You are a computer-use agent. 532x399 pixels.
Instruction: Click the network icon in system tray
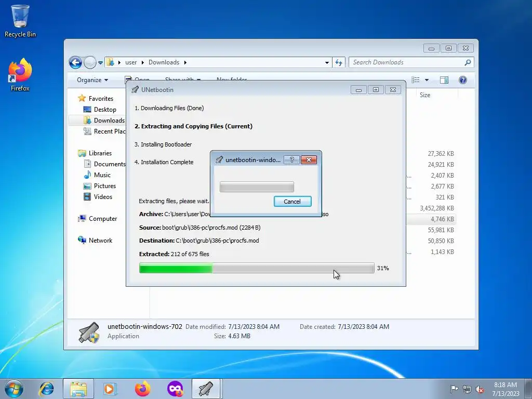tap(467, 389)
